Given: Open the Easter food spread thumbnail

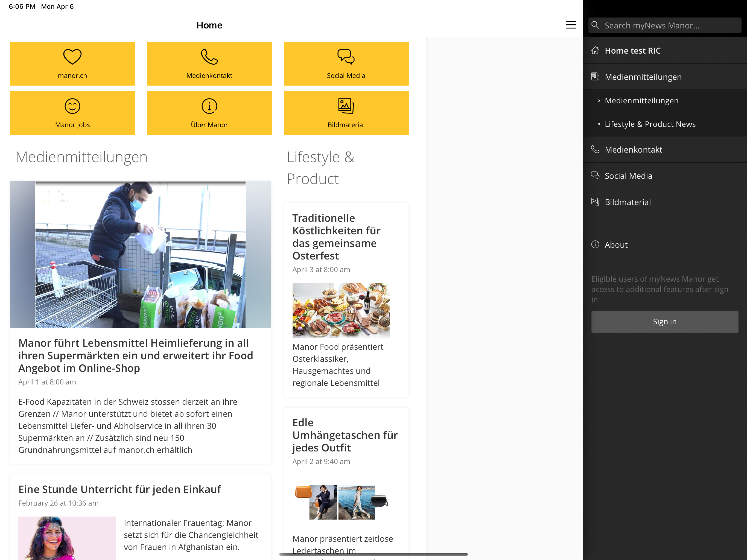Looking at the screenshot, I should [x=341, y=310].
